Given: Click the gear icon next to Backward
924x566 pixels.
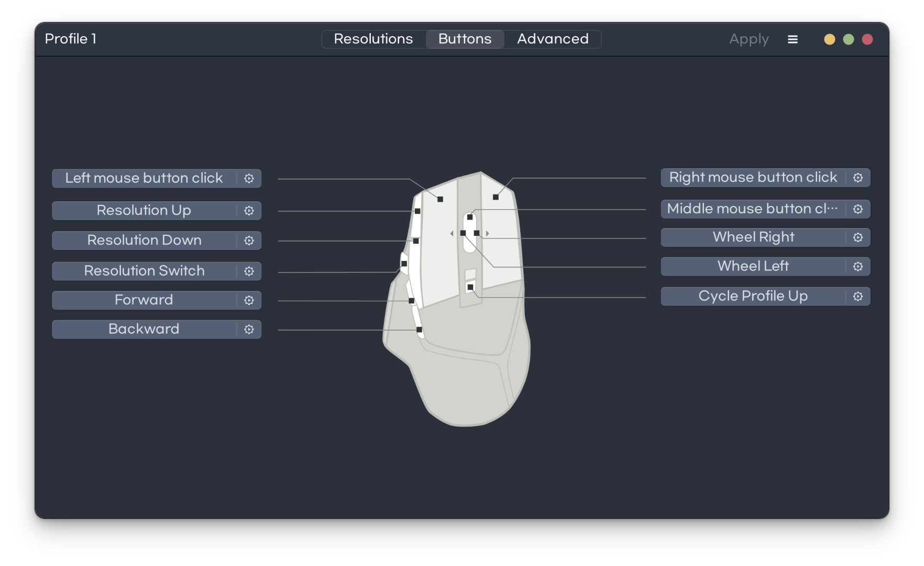Looking at the screenshot, I should tap(249, 329).
